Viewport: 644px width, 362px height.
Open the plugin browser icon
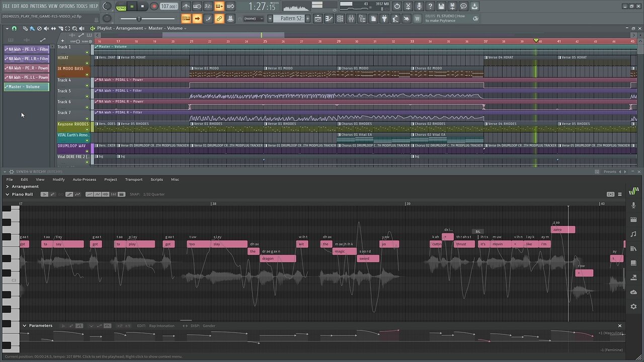(x=384, y=19)
